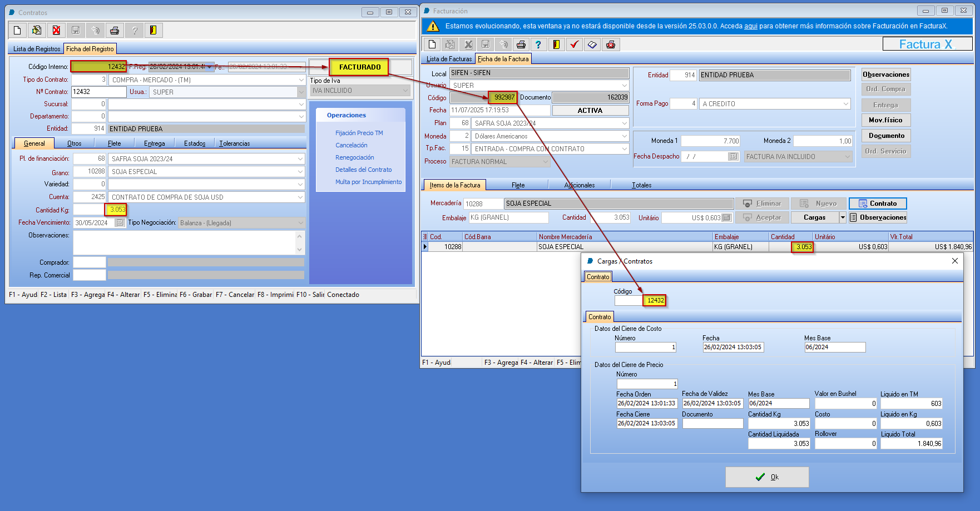Click arrow next to Cargas button
The height and width of the screenshot is (511, 980).
[843, 218]
